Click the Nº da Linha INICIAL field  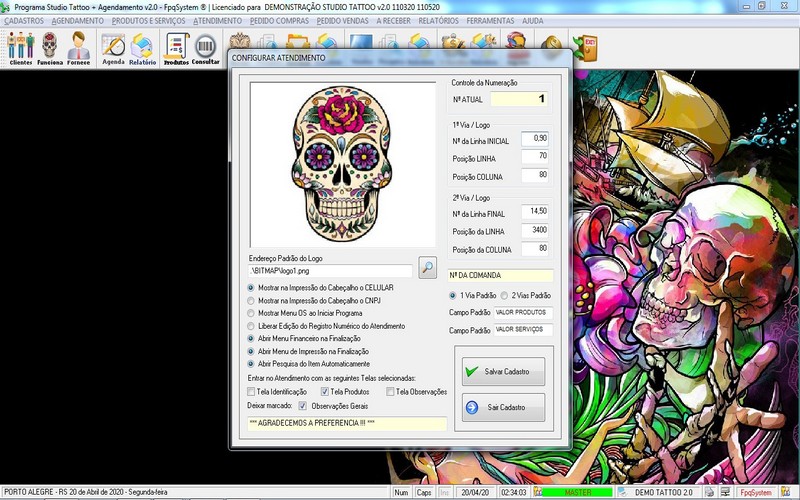(535, 138)
